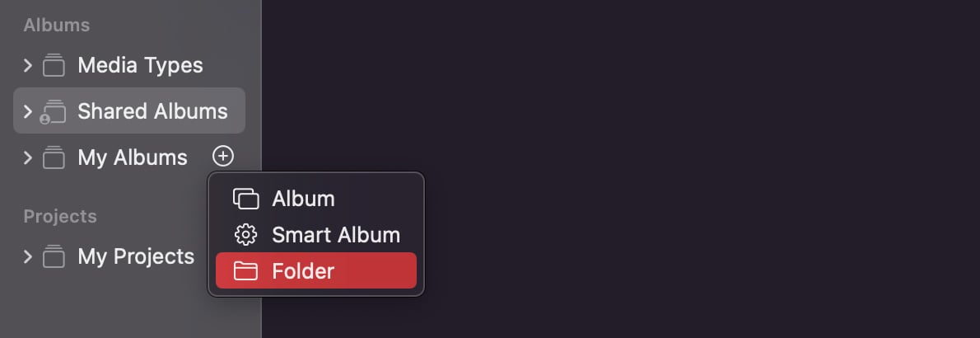
Task: Click the Folder icon in popup menu
Action: click(245, 271)
